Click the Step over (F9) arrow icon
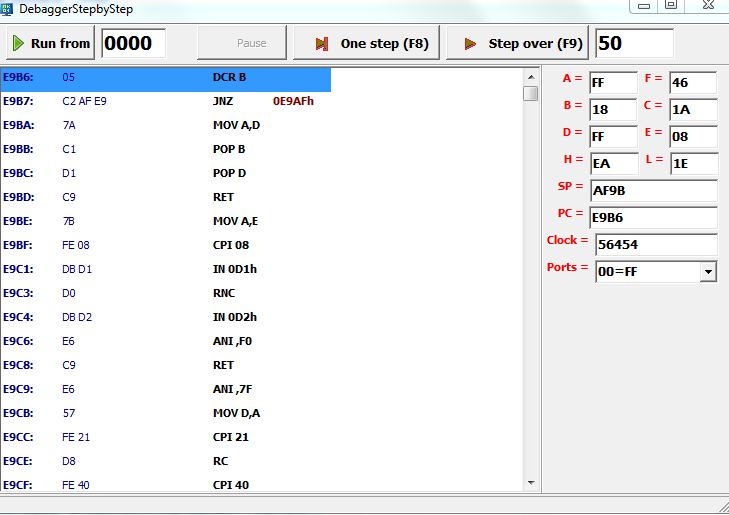 (469, 44)
